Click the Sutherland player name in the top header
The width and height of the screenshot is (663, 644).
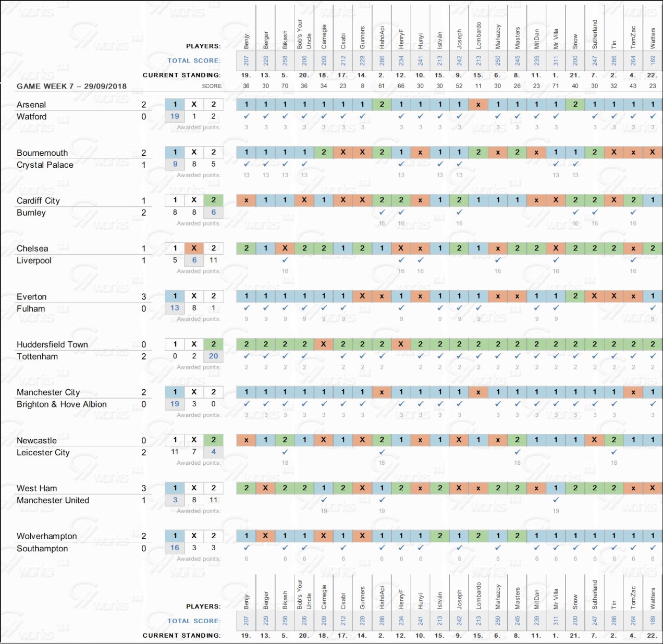pyautogui.click(x=595, y=34)
